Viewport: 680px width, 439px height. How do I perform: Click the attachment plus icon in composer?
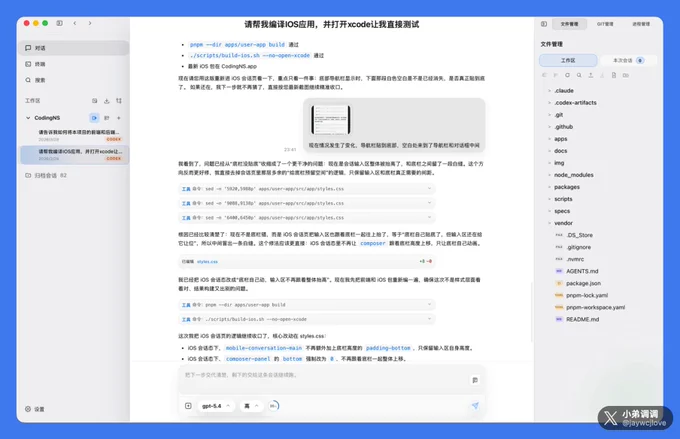click(x=188, y=406)
